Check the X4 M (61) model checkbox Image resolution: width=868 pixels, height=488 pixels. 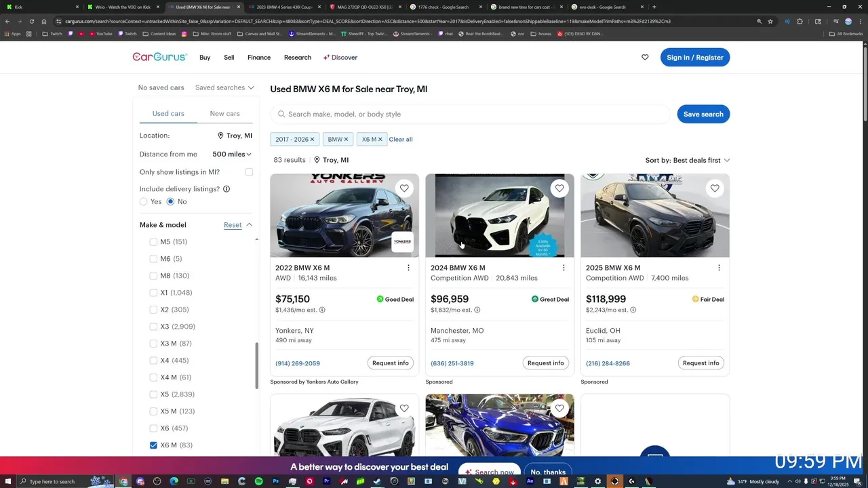tap(153, 378)
